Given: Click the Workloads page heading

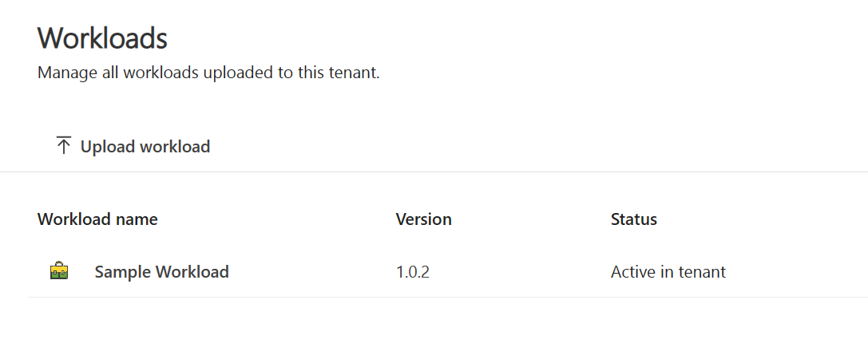Looking at the screenshot, I should [102, 38].
